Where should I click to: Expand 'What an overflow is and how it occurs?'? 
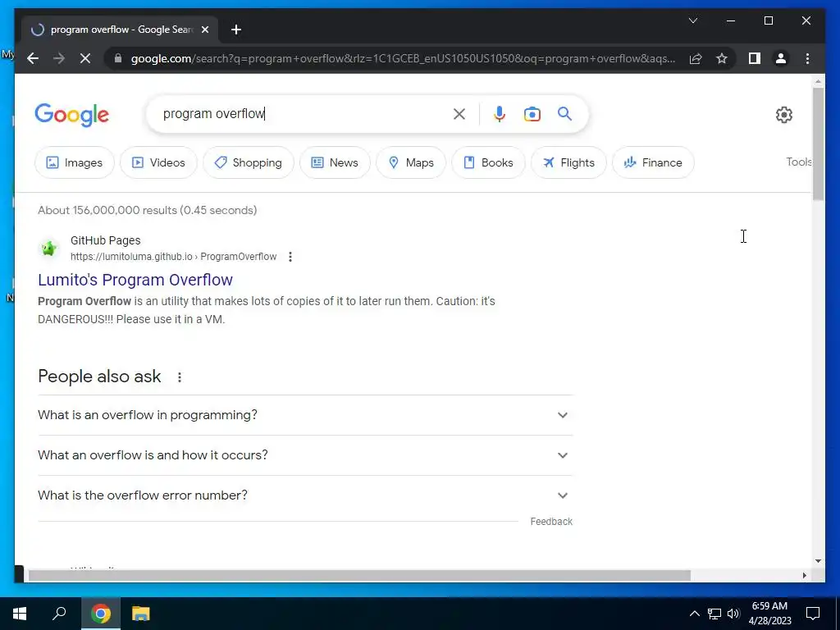(305, 455)
